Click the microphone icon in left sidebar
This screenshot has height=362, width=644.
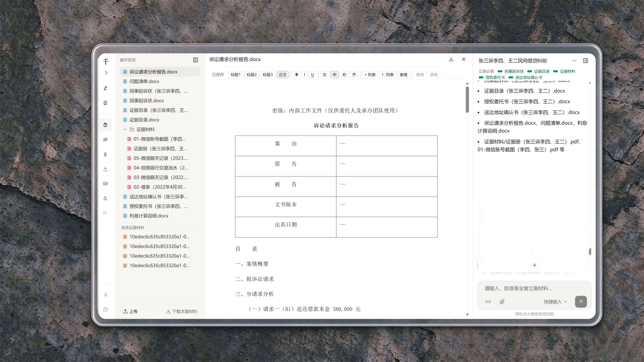105,154
